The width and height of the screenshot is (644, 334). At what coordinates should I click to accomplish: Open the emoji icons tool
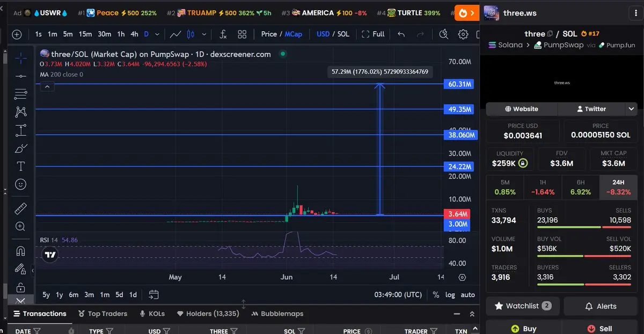(x=21, y=184)
